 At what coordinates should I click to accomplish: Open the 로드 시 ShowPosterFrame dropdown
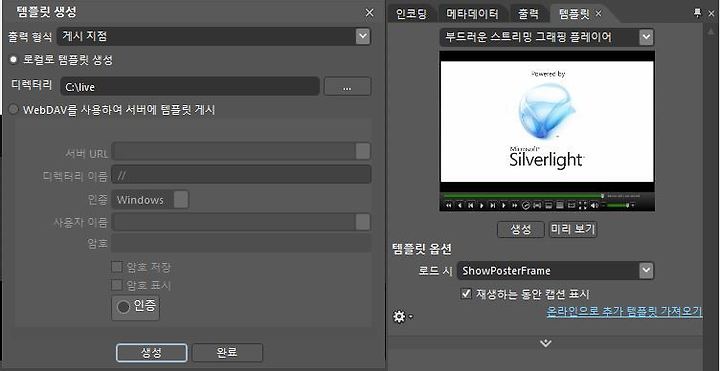(646, 270)
